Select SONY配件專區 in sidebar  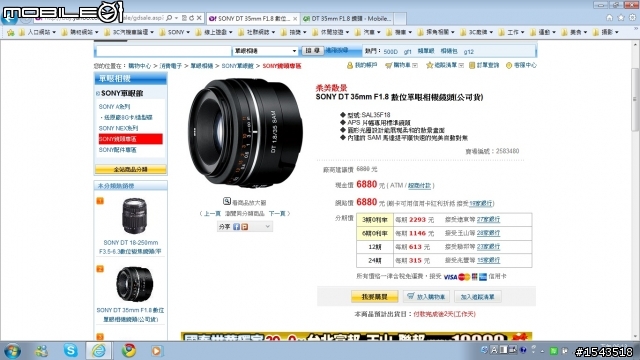point(118,150)
